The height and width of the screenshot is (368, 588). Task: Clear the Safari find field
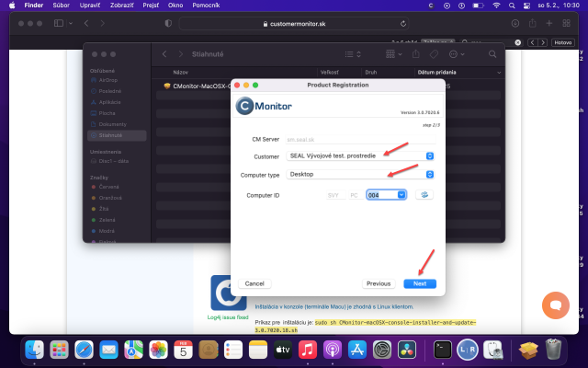pyautogui.click(x=518, y=42)
